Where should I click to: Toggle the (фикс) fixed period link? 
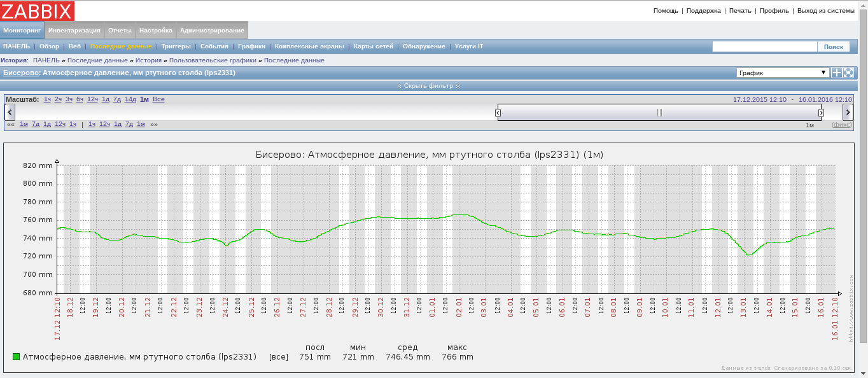click(x=841, y=125)
